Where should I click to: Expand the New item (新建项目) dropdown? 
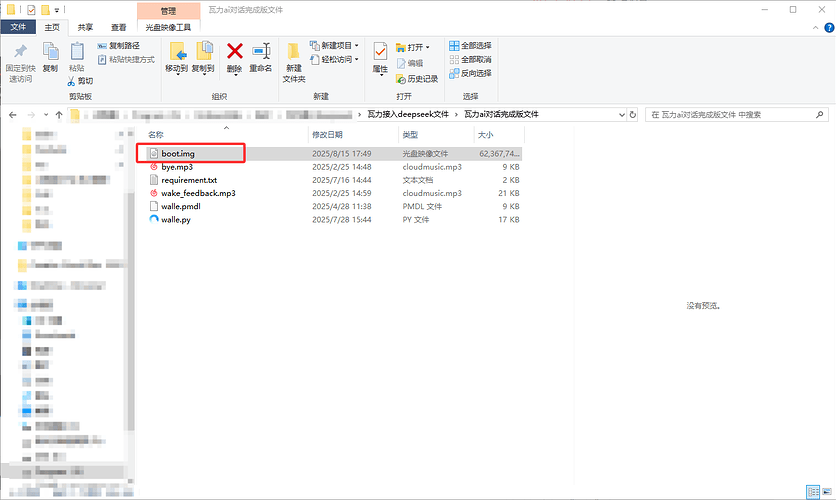tap(357, 46)
